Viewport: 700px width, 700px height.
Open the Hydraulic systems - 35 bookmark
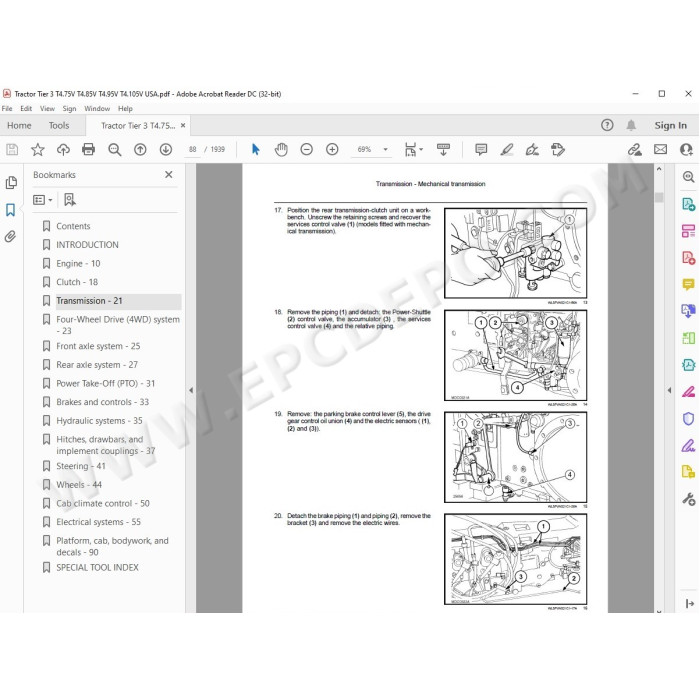click(x=99, y=421)
